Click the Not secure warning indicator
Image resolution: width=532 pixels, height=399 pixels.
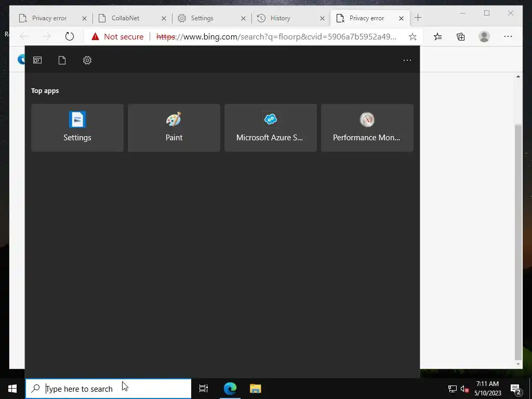coord(117,37)
